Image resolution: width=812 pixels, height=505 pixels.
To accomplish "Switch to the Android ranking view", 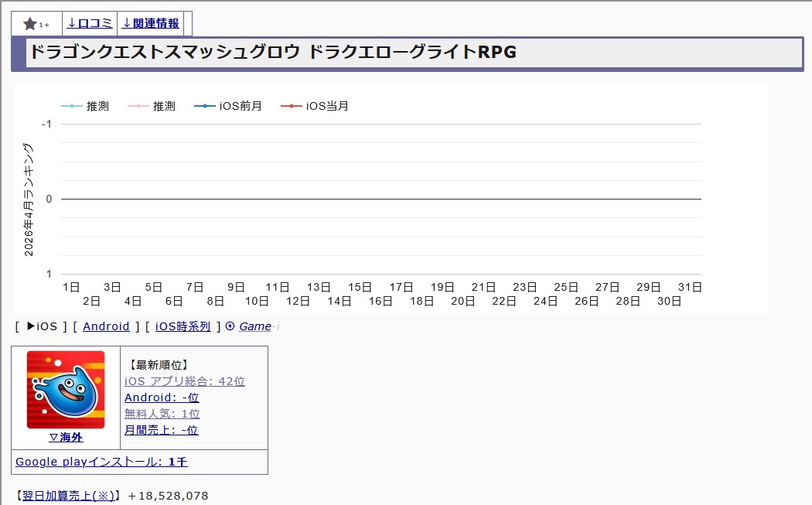I will pos(106,326).
